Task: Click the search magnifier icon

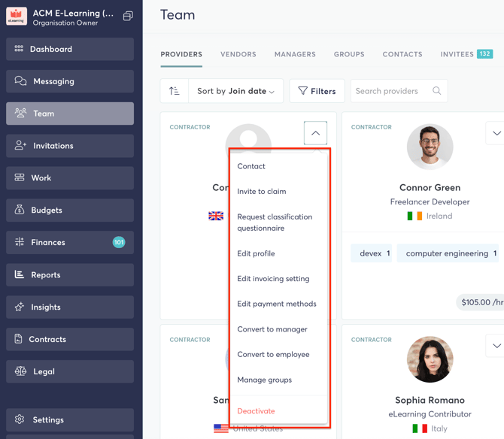Action: [x=436, y=91]
